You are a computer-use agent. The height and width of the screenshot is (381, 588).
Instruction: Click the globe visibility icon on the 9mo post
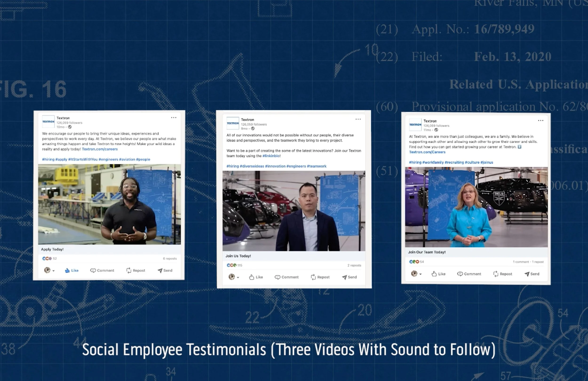(x=253, y=129)
